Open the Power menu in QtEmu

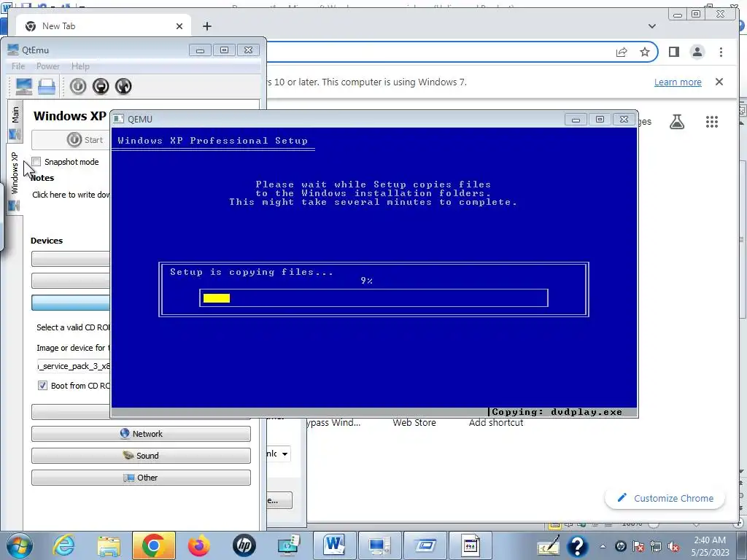[48, 66]
